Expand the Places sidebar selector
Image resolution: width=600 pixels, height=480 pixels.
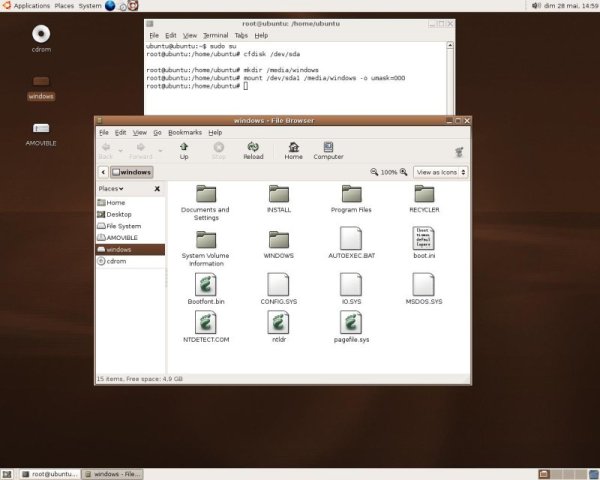(x=111, y=189)
